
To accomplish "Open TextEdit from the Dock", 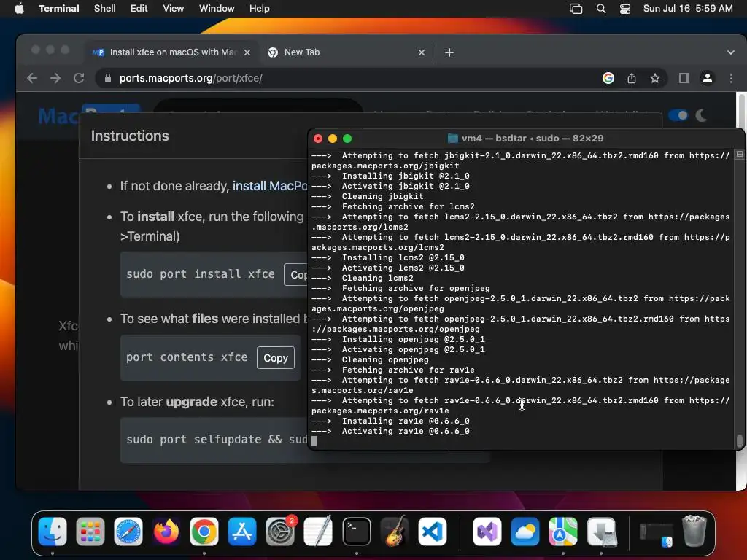I will [x=318, y=532].
